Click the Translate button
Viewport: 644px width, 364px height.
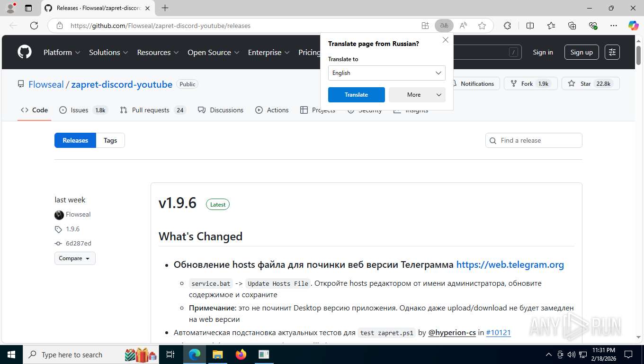pos(357,95)
